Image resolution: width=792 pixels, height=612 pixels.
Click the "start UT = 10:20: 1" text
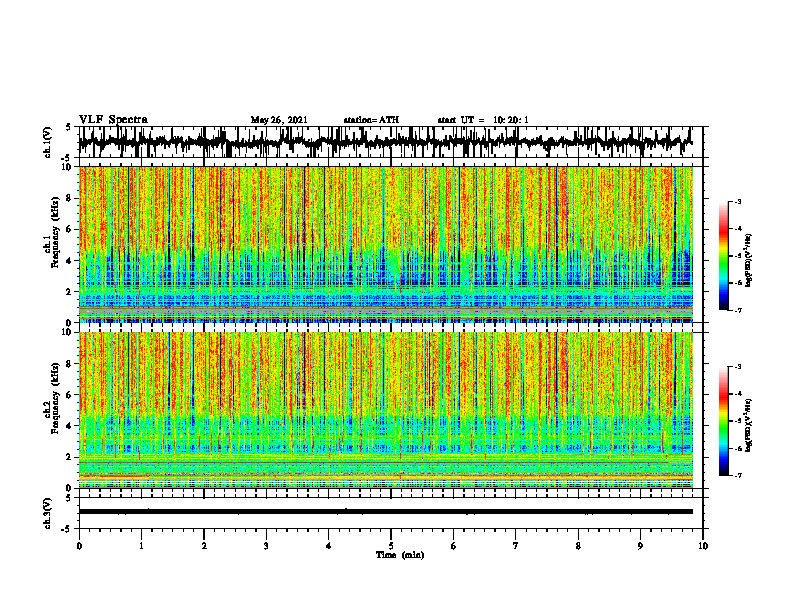coord(483,120)
